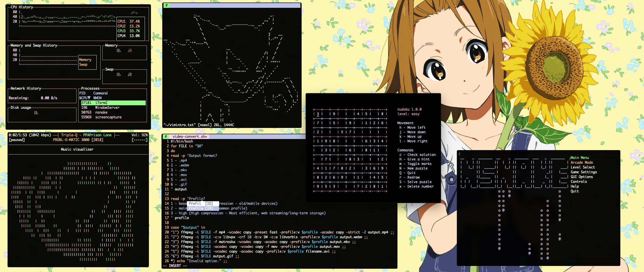This screenshot has height=272, width=644.
Task: Select the iTerm2 process row
Action: click(x=113, y=103)
